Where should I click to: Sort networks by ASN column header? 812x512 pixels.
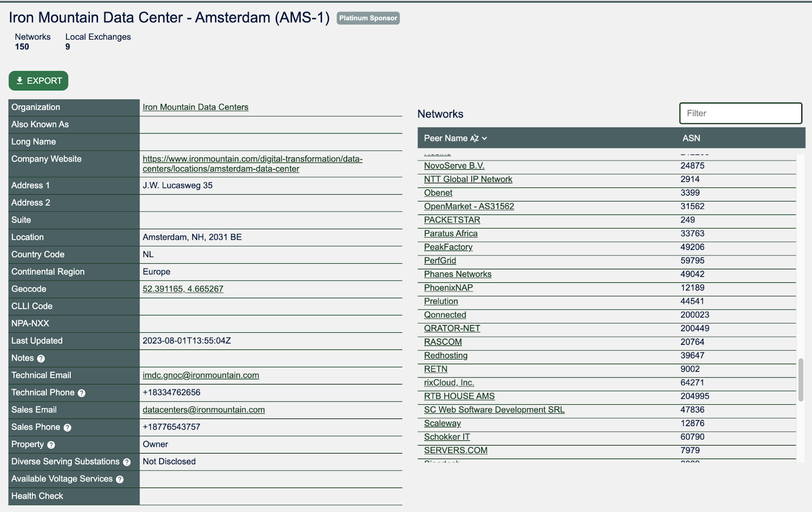point(691,138)
